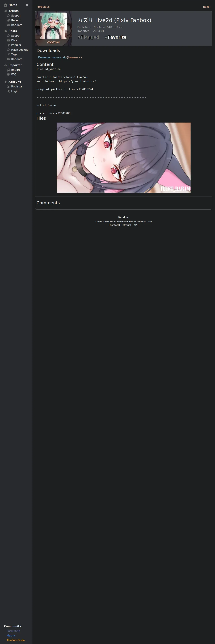The height and width of the screenshot is (644, 215).
Task: Toggle the Flagged button
Action: click(88, 37)
